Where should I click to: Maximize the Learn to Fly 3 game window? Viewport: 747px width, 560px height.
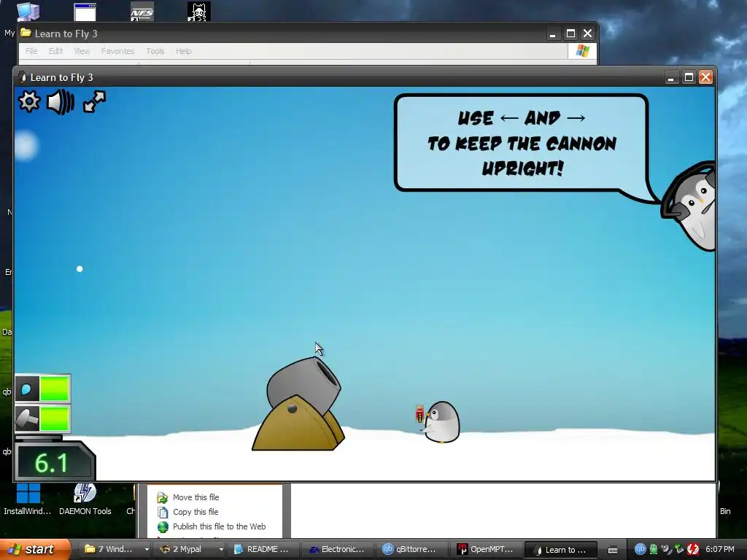click(689, 77)
